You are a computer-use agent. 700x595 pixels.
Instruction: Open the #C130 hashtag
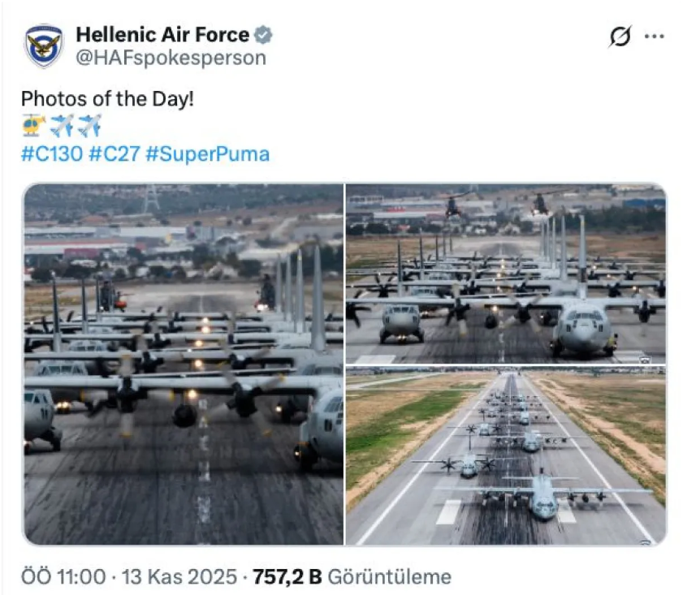52,153
